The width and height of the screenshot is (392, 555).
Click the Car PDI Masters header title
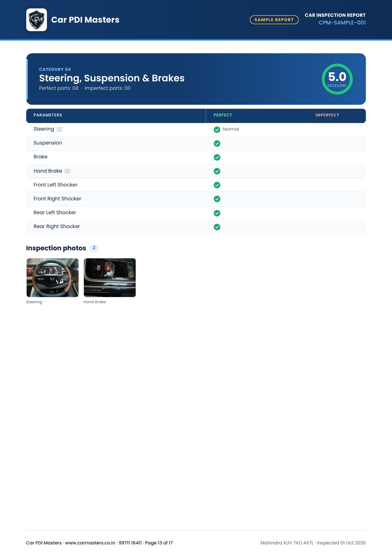click(x=85, y=20)
